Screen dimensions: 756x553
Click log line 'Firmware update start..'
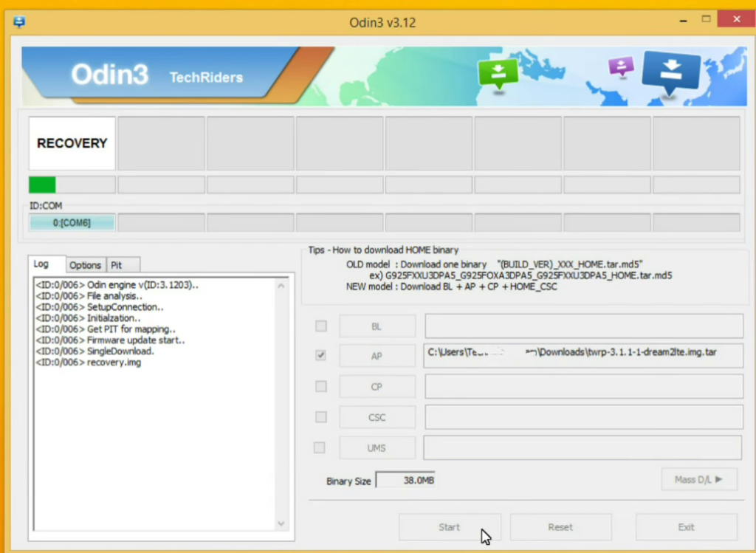pos(110,340)
